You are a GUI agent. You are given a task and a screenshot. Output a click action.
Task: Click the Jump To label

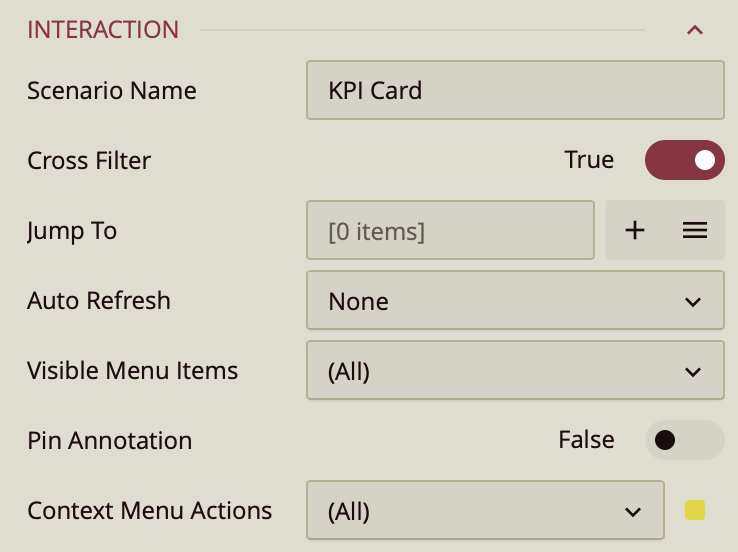coord(72,231)
